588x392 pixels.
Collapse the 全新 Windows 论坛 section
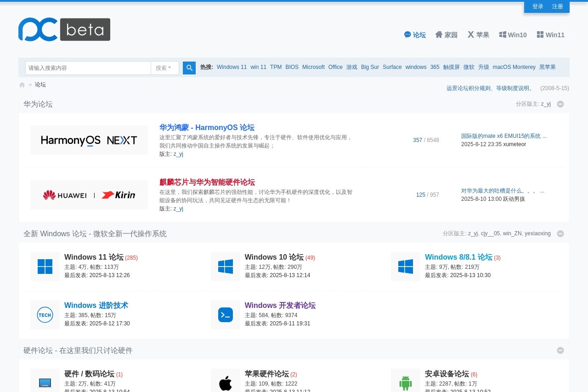pyautogui.click(x=560, y=234)
